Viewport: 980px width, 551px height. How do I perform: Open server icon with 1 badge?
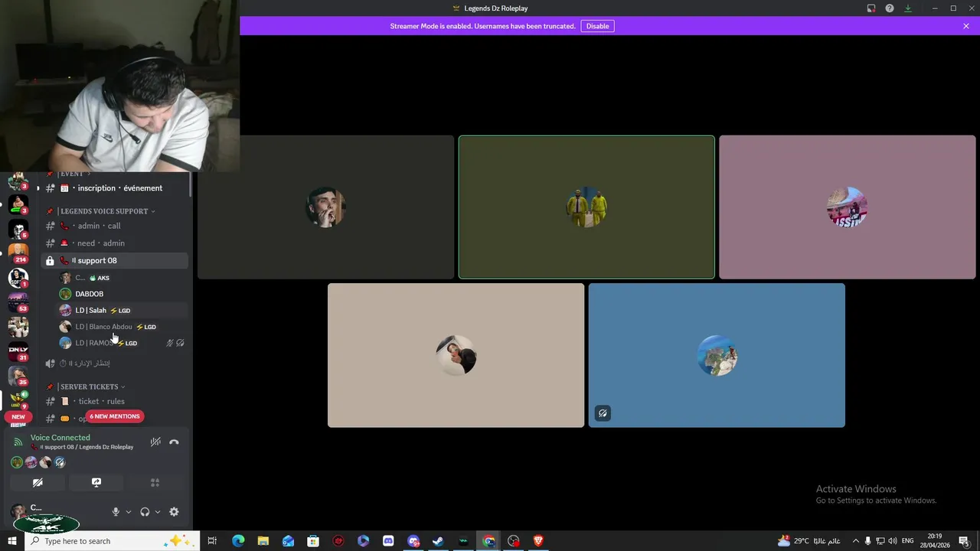coord(18,277)
